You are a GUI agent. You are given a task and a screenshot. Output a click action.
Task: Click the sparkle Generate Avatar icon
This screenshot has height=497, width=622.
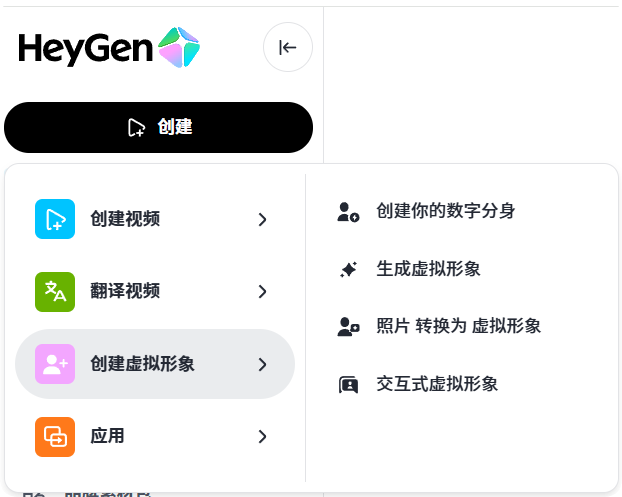348,269
